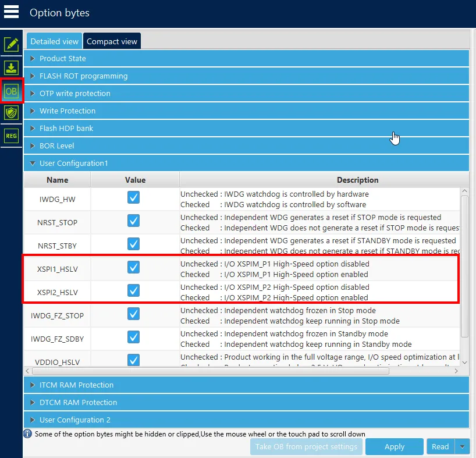Collapse the User Configuration1 section
The image size is (476, 458).
tap(246, 163)
